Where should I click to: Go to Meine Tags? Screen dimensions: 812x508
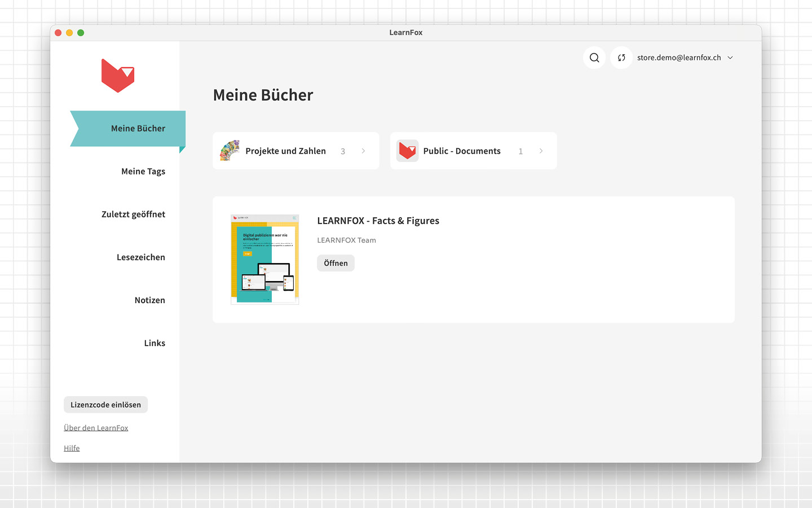143,172
